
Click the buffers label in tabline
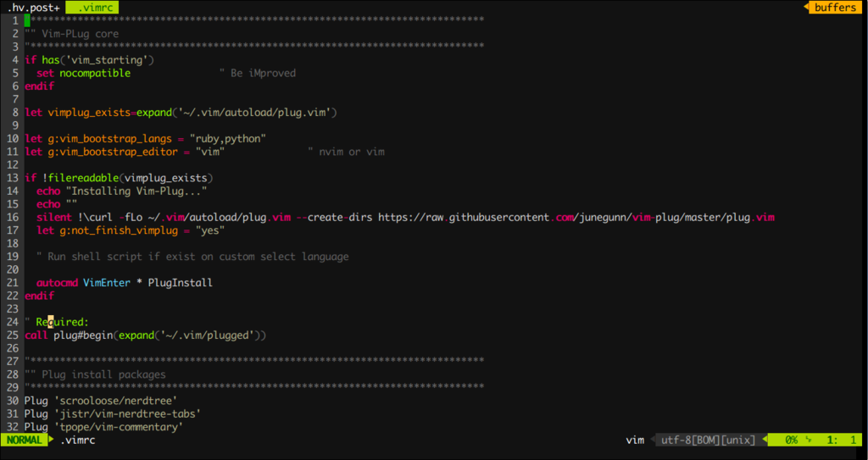tap(835, 7)
